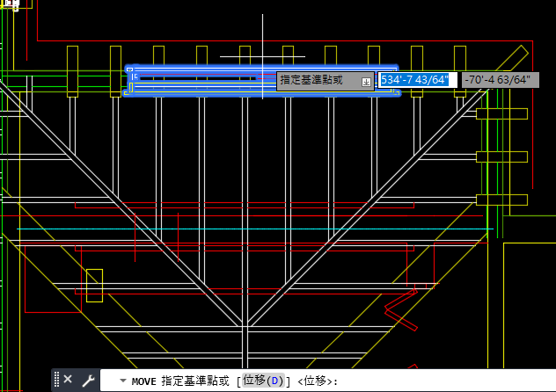Screen dimensions: 556x392
Task: Click the command line grip handle
Action: (56, 380)
